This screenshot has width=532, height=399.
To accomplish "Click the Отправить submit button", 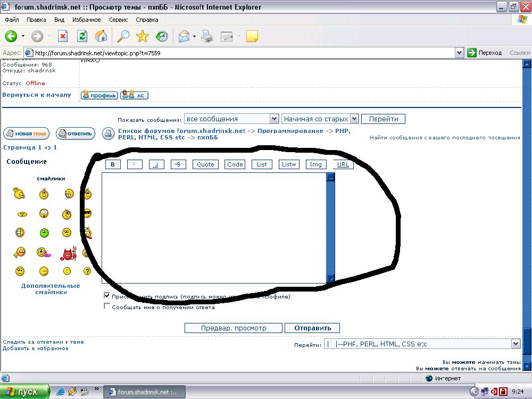I will pyautogui.click(x=312, y=328).
